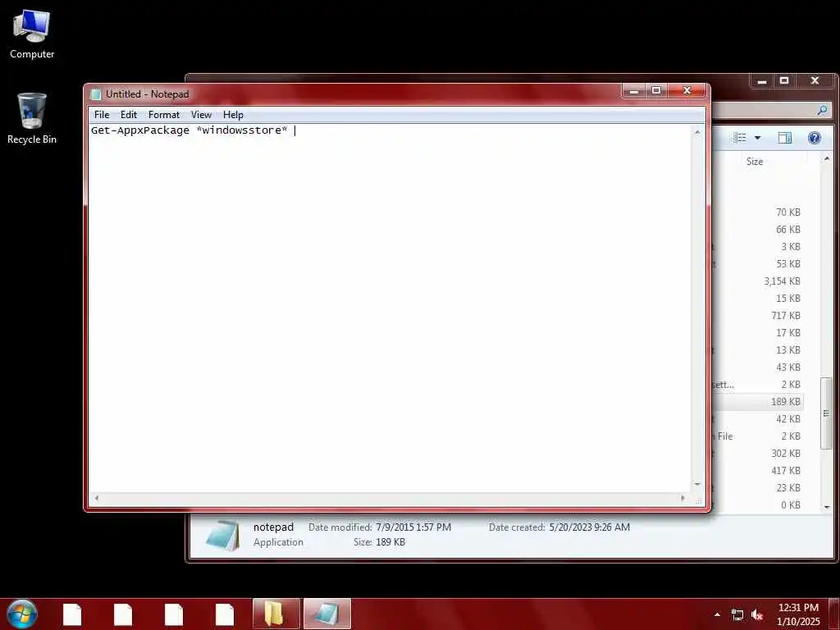This screenshot has height=630, width=840.
Task: Click Notepad vertical scrollbar down arrow
Action: coord(697,484)
